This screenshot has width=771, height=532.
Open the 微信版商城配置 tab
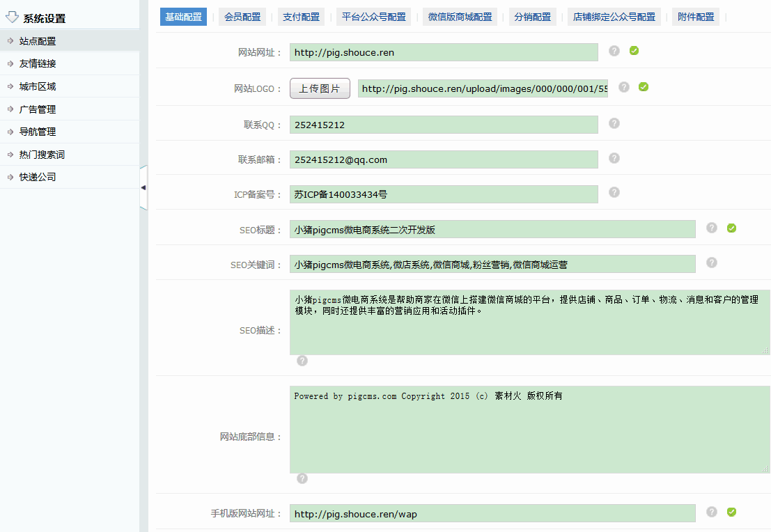pyautogui.click(x=460, y=16)
